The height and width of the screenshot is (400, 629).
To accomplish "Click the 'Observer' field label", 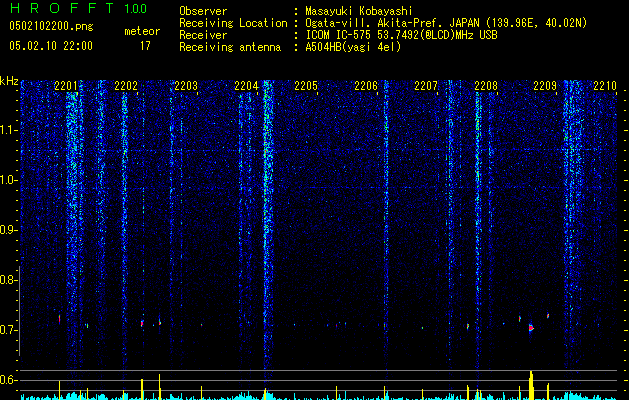I will pos(203,11).
